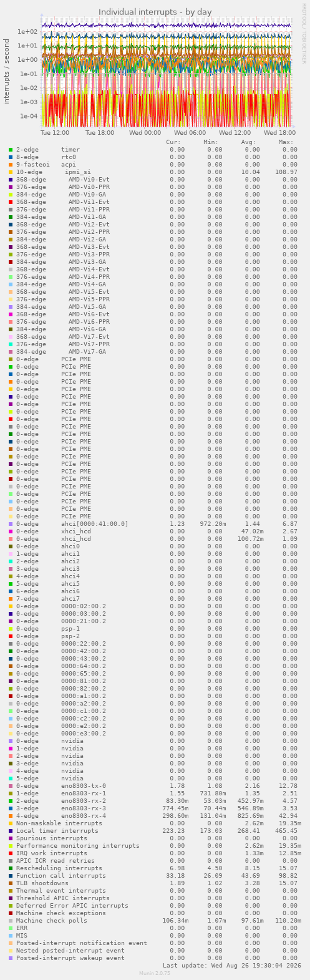Click the graph title Individual interrupts - by day
This screenshot has width=310, height=980.
tap(155, 12)
